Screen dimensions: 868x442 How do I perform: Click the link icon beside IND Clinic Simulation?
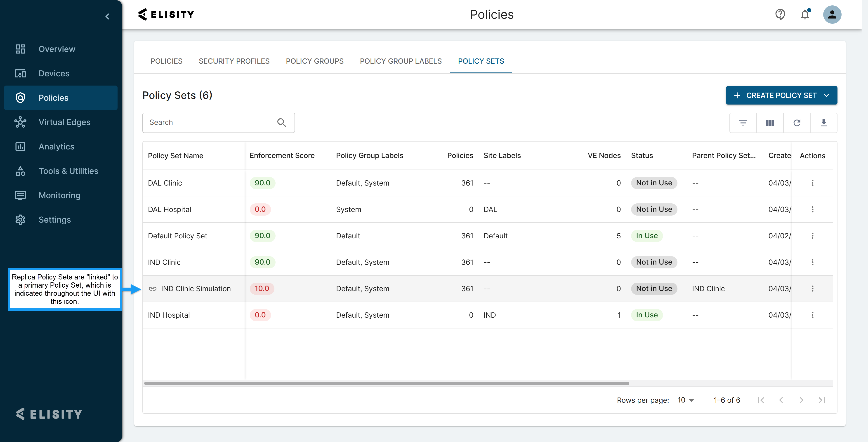coord(153,289)
